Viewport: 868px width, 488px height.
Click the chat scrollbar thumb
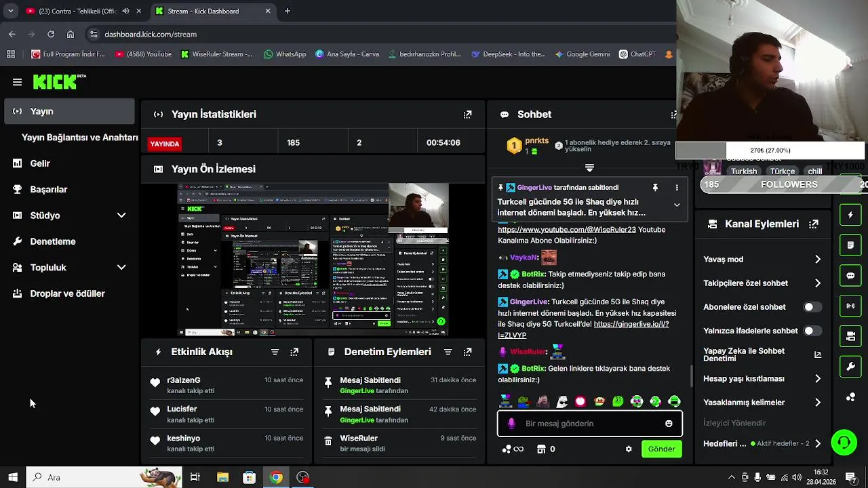pyautogui.click(x=692, y=376)
